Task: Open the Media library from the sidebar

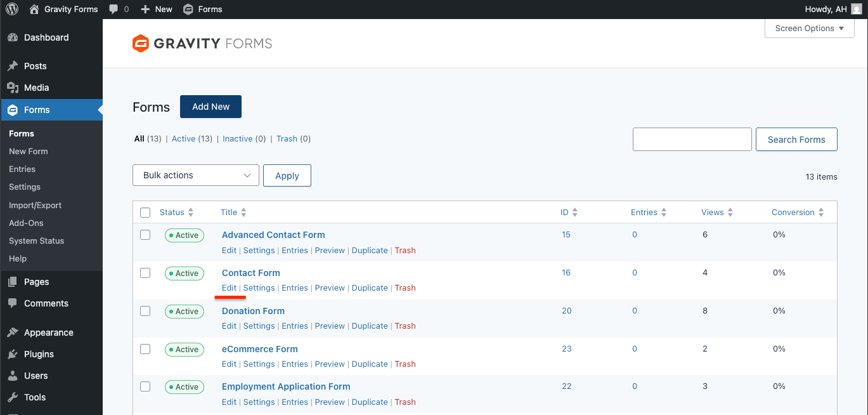Action: point(35,88)
